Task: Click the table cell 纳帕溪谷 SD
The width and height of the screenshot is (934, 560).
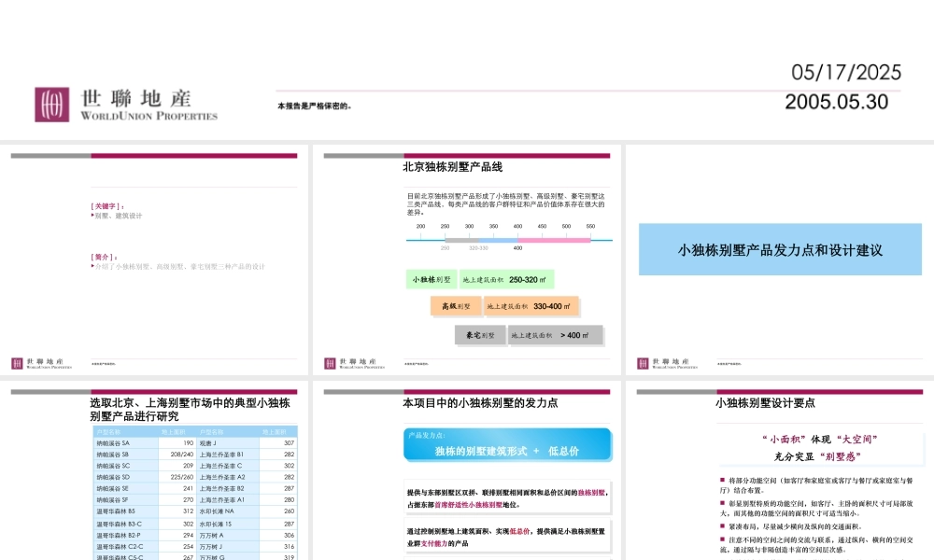Action: [x=126, y=477]
